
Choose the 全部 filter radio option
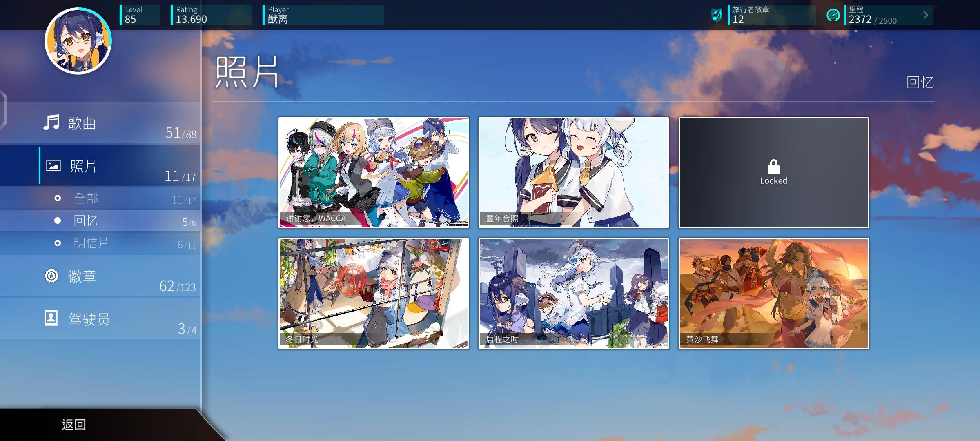pos(58,198)
